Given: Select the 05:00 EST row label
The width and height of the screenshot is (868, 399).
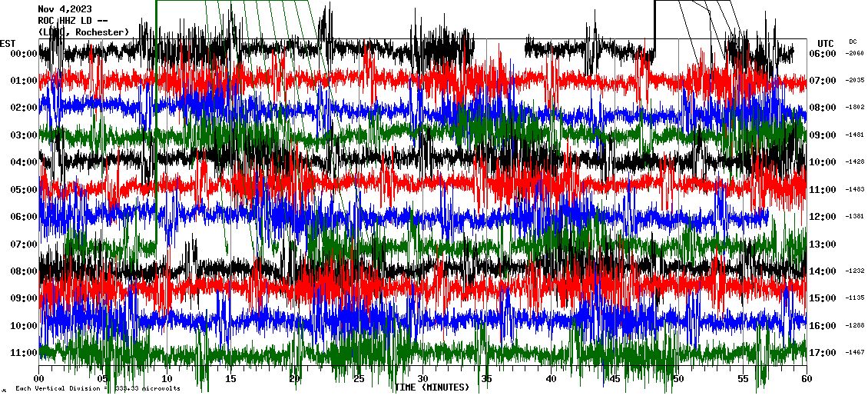Looking at the screenshot, I should (x=25, y=190).
